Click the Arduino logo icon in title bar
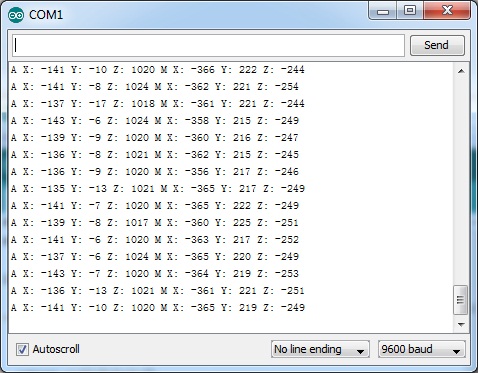This screenshot has height=373, width=478. pos(16,15)
